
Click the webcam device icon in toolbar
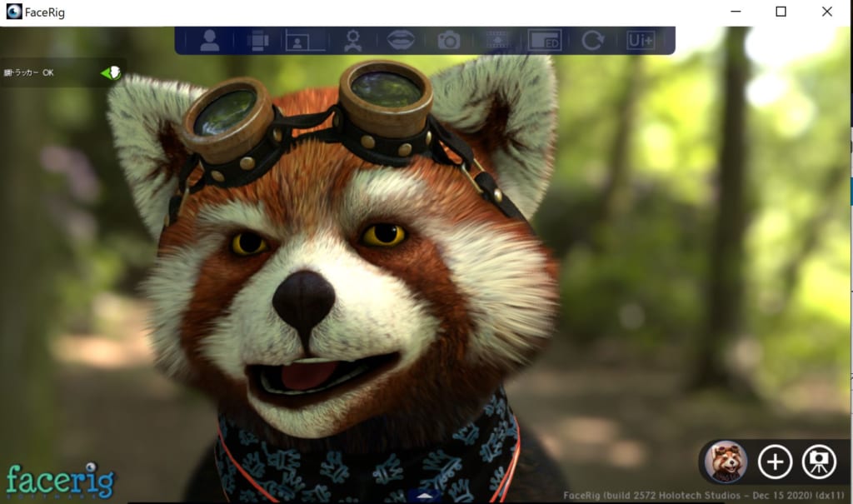point(257,41)
